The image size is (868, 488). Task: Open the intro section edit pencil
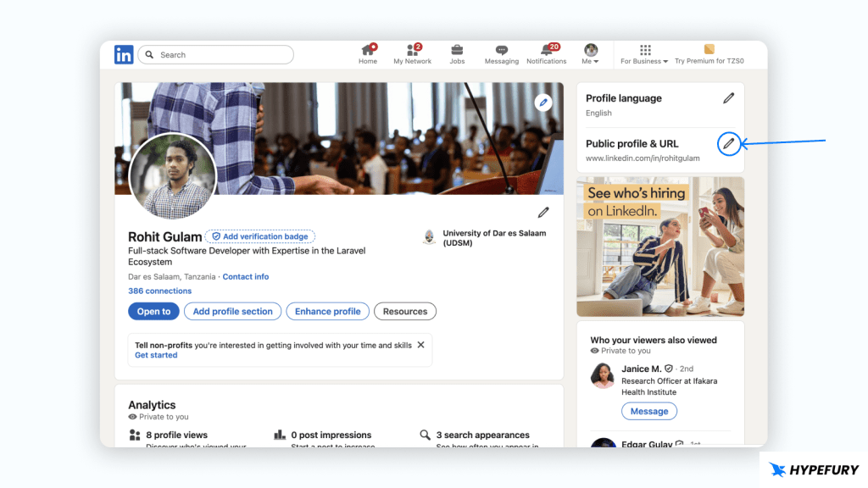pyautogui.click(x=543, y=212)
